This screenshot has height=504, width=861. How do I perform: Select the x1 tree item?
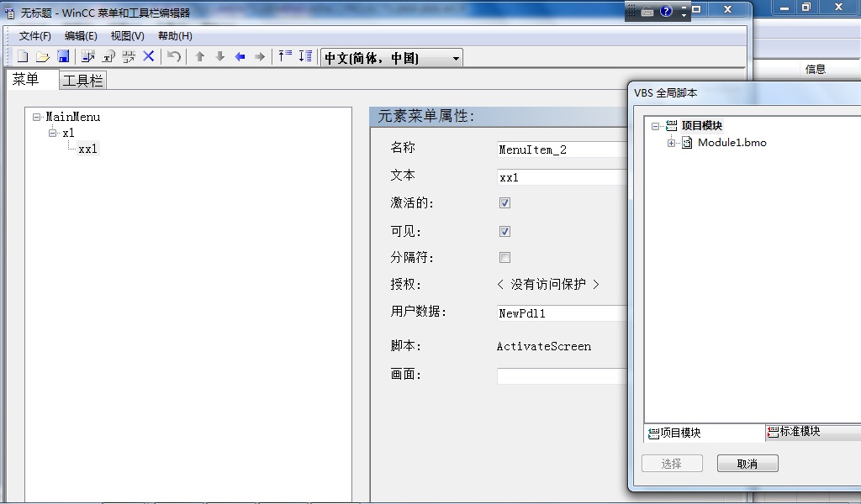(x=68, y=133)
